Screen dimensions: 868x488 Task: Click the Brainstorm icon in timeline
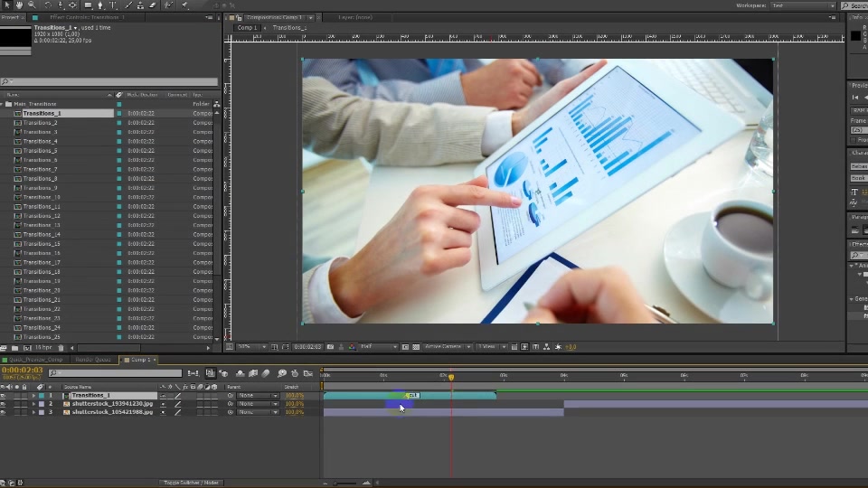click(x=282, y=373)
